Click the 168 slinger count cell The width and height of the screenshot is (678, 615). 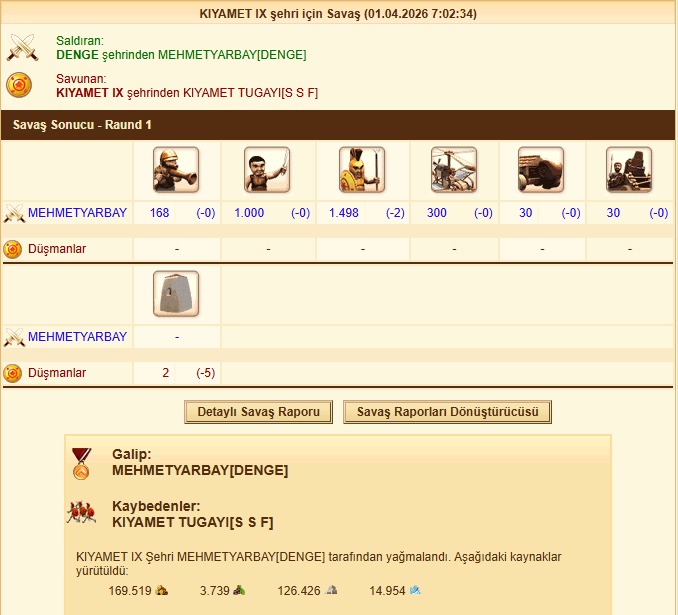(160, 213)
